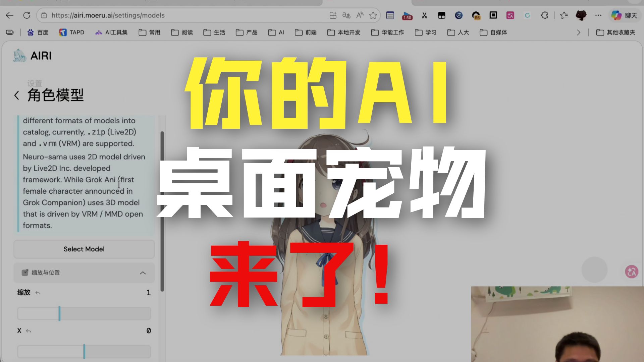Viewport: 644px width, 362px height.
Task: Bookmark page using the star icon
Action: click(x=373, y=15)
